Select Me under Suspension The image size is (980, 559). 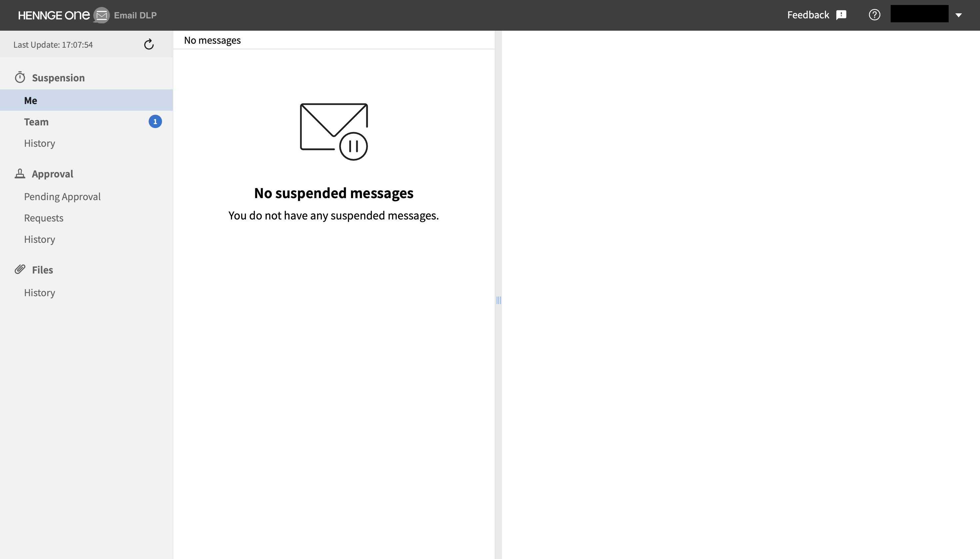click(x=86, y=101)
